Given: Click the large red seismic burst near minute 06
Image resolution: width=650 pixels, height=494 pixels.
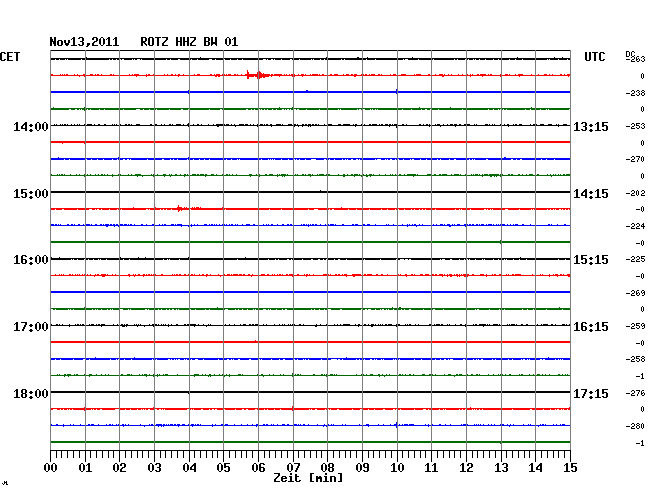Looking at the screenshot, I should pos(258,75).
